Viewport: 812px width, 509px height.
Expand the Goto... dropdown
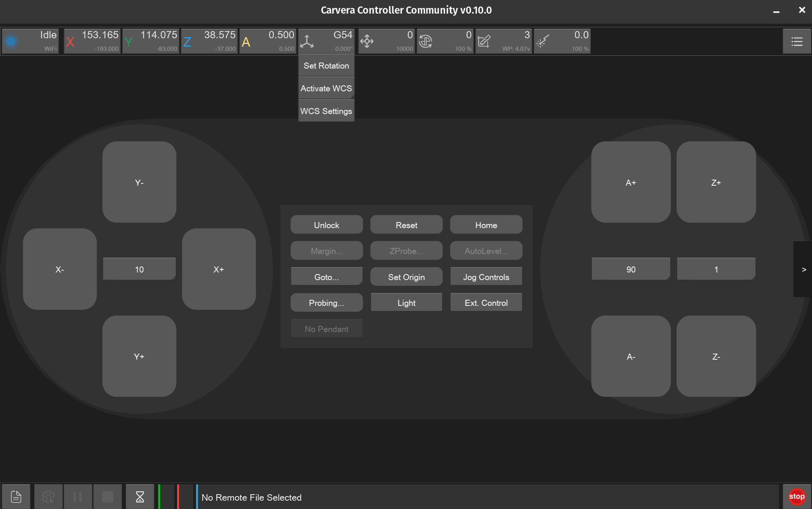(x=326, y=277)
